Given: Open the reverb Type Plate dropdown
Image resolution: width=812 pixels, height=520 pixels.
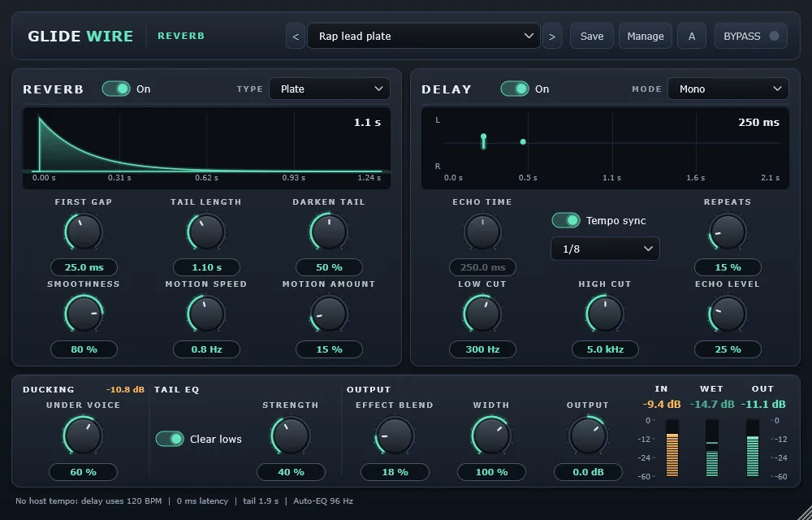Looking at the screenshot, I should 330,89.
